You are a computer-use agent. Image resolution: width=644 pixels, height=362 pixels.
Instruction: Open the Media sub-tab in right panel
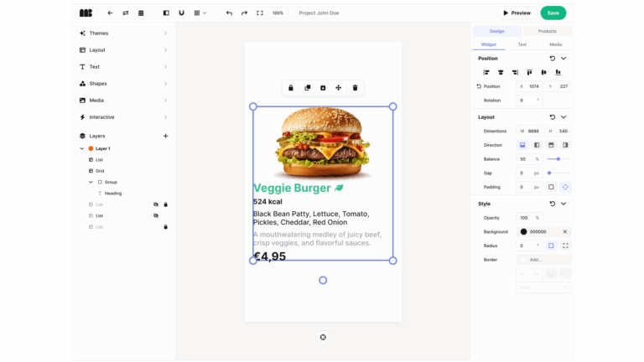pyautogui.click(x=556, y=44)
